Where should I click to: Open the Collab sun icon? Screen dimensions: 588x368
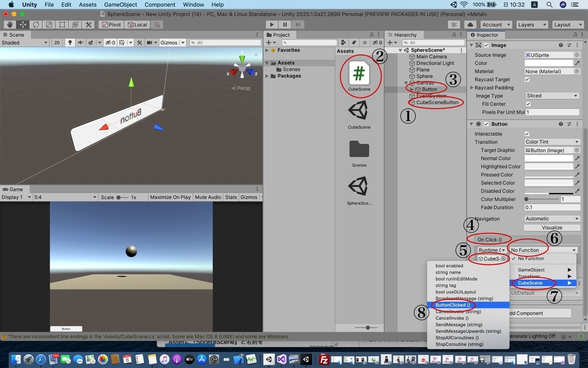455,25
